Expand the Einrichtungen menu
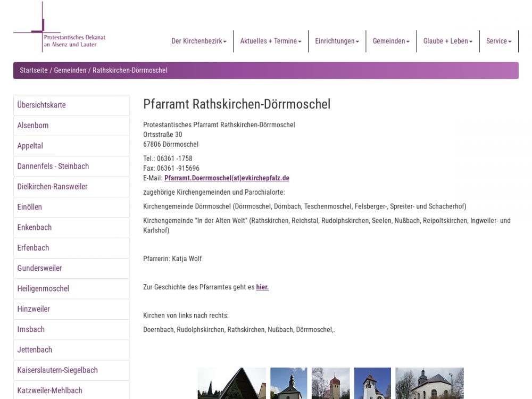This screenshot has width=532, height=399. [x=337, y=41]
